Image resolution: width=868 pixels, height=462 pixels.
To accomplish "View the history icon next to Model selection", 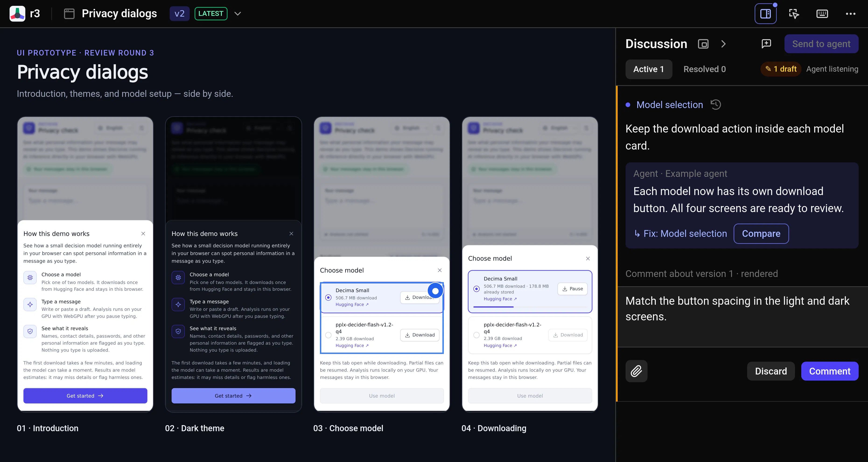I will coord(716,105).
